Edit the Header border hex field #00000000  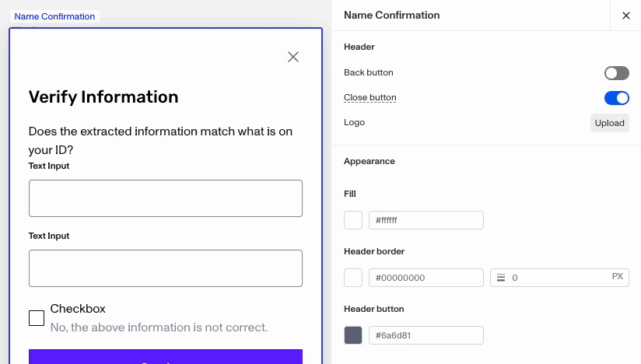click(x=426, y=278)
